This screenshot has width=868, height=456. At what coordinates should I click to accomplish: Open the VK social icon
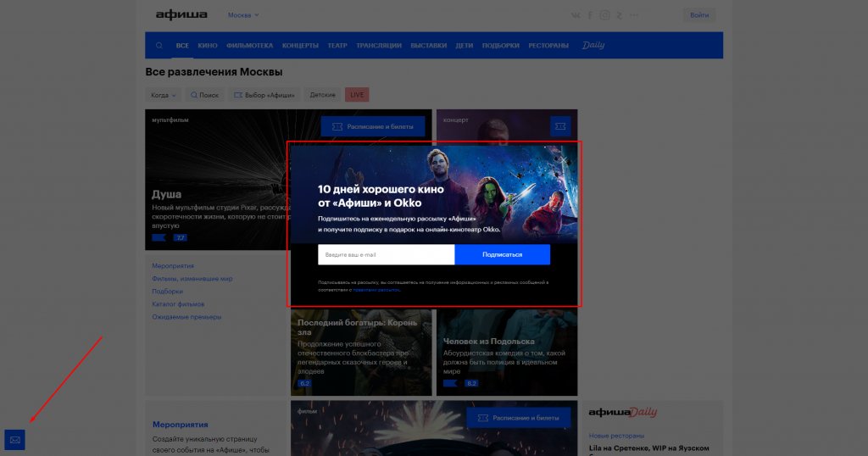[576, 15]
